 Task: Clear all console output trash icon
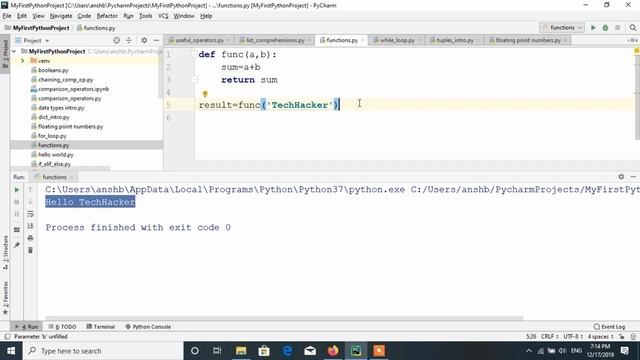click(30, 250)
